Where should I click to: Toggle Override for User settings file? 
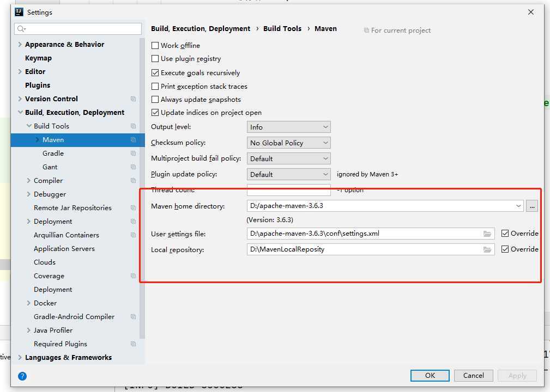[x=505, y=234]
